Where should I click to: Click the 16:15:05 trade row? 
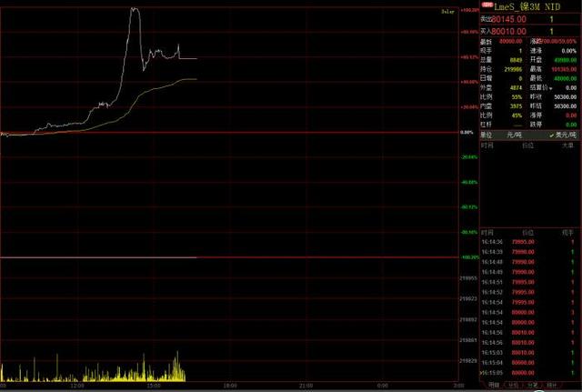[528, 373]
